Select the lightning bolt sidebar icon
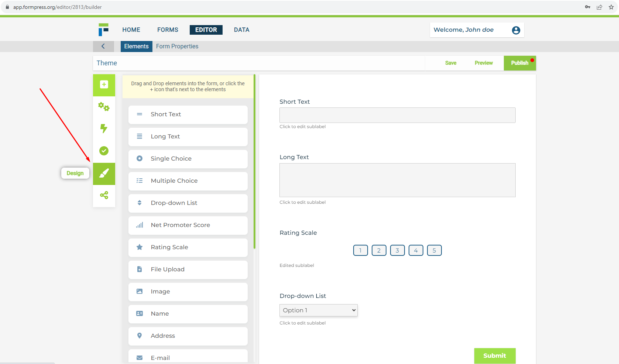Image resolution: width=619 pixels, height=364 pixels. (104, 128)
